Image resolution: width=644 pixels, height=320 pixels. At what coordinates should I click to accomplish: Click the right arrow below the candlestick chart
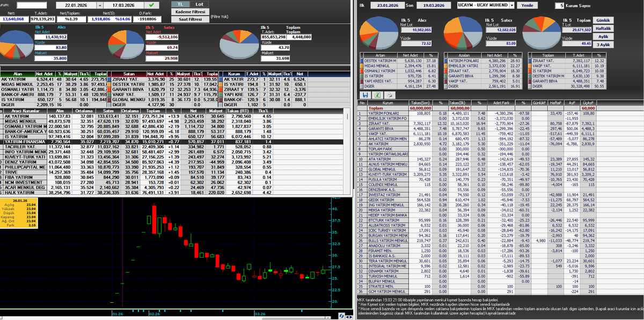click(351, 317)
